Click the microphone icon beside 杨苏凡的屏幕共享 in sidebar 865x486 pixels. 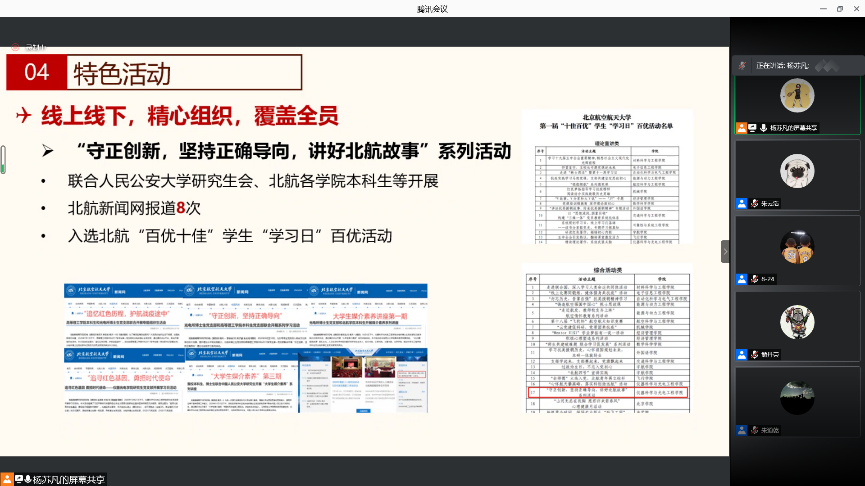click(x=763, y=128)
